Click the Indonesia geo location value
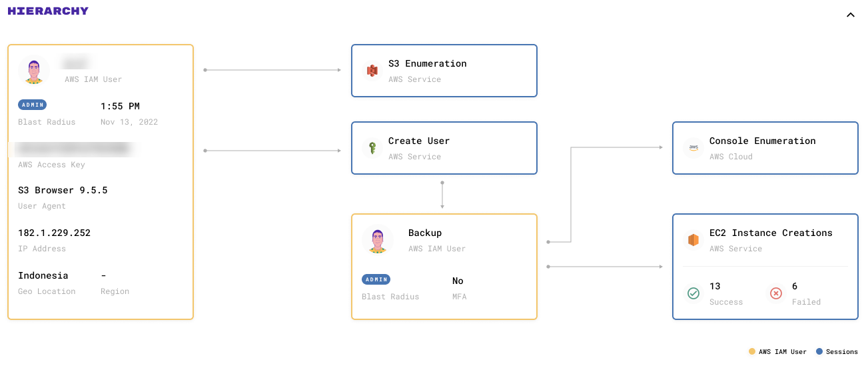 coord(43,275)
